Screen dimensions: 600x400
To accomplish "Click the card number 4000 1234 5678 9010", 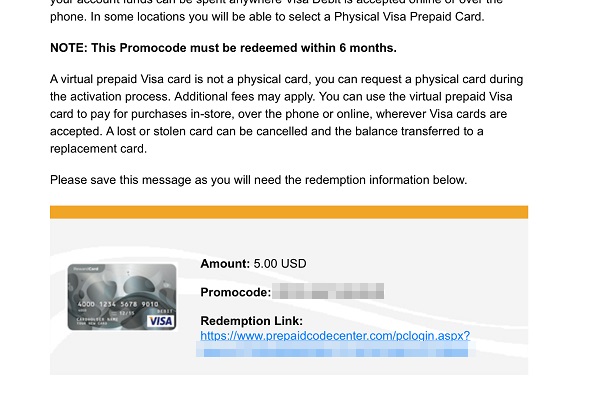I will pos(118,304).
